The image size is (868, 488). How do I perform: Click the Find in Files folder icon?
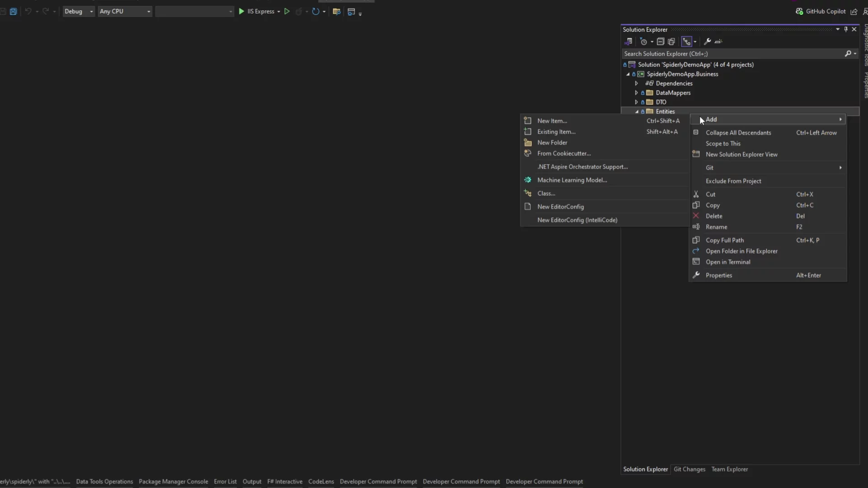[336, 12]
